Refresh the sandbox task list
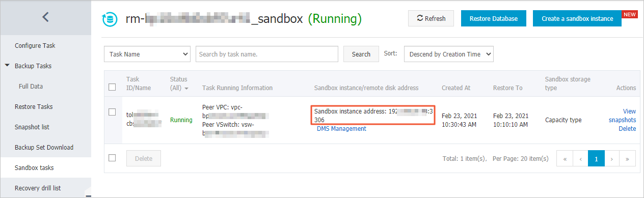This screenshot has height=198, width=644. coord(431,18)
